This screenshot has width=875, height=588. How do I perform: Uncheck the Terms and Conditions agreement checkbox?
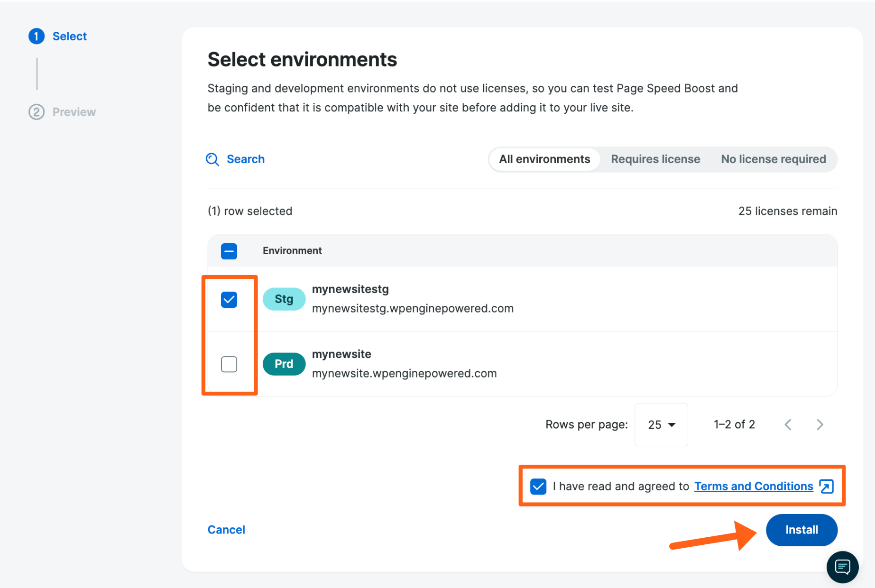[538, 486]
